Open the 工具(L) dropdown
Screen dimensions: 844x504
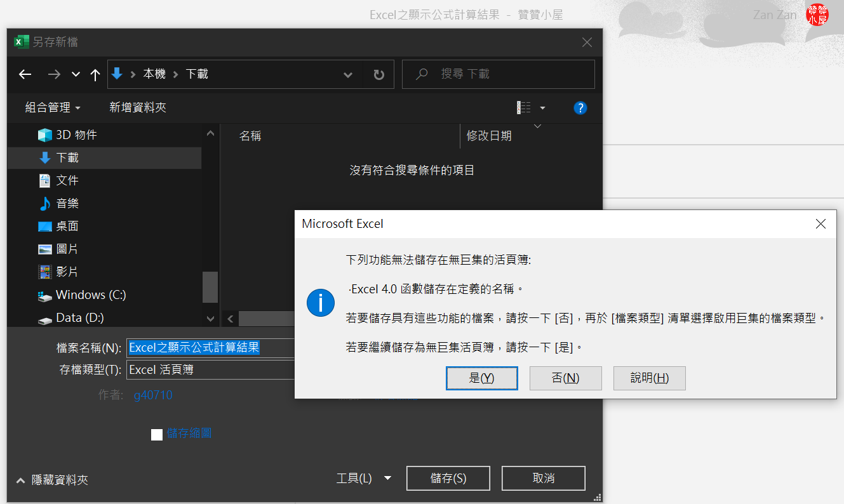[363, 478]
